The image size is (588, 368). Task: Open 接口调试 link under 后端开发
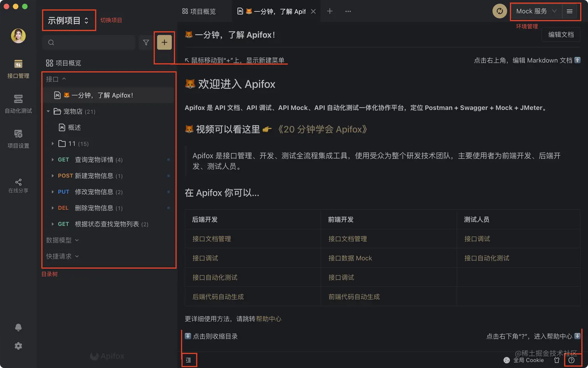[x=205, y=258]
